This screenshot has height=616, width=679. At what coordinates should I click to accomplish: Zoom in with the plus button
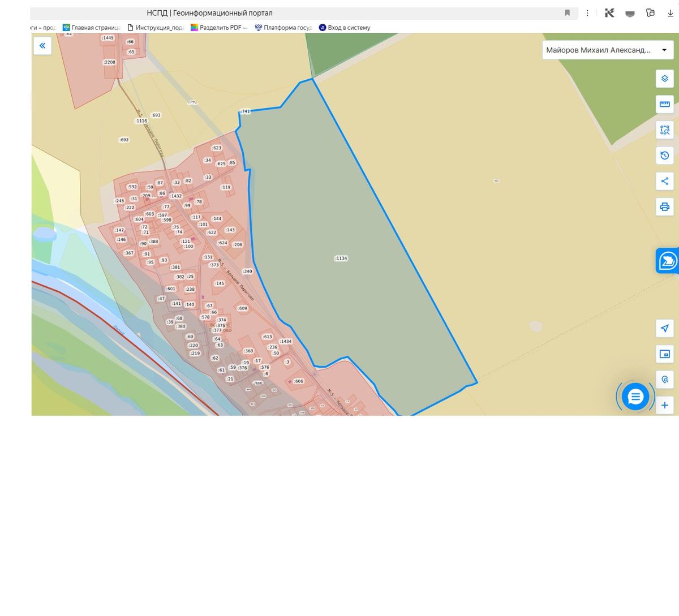pyautogui.click(x=665, y=405)
